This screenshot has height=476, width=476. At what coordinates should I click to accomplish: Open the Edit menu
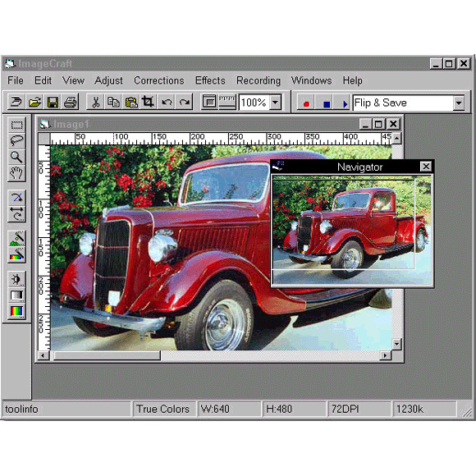43,80
